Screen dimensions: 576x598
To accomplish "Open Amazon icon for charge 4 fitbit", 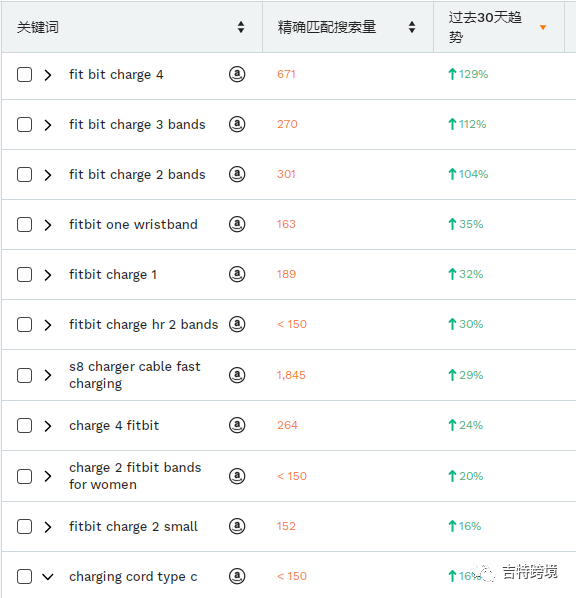I will click(237, 425).
